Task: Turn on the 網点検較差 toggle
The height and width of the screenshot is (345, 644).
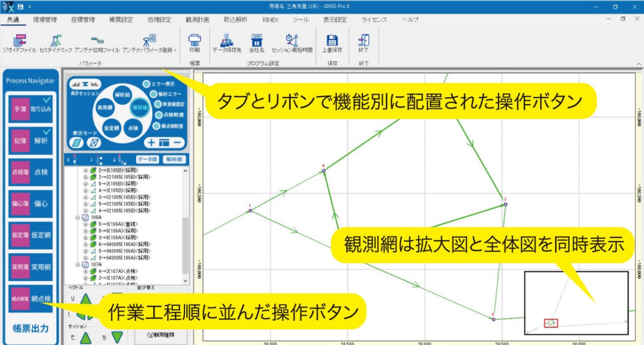Action: click(157, 126)
